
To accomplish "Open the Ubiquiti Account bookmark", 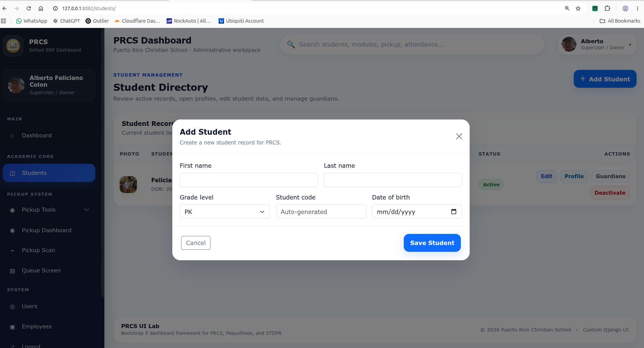I will [x=241, y=21].
